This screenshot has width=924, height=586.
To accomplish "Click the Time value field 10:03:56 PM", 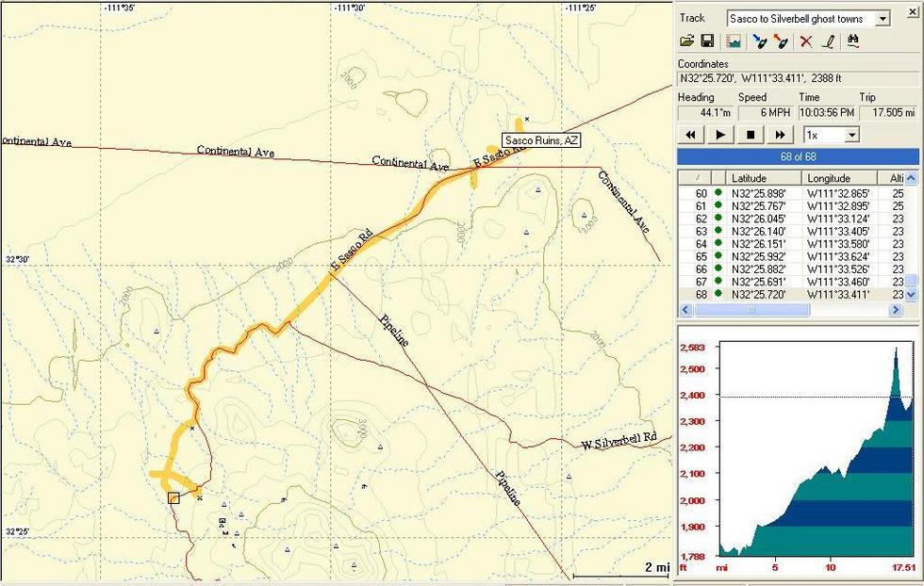I will (826, 112).
